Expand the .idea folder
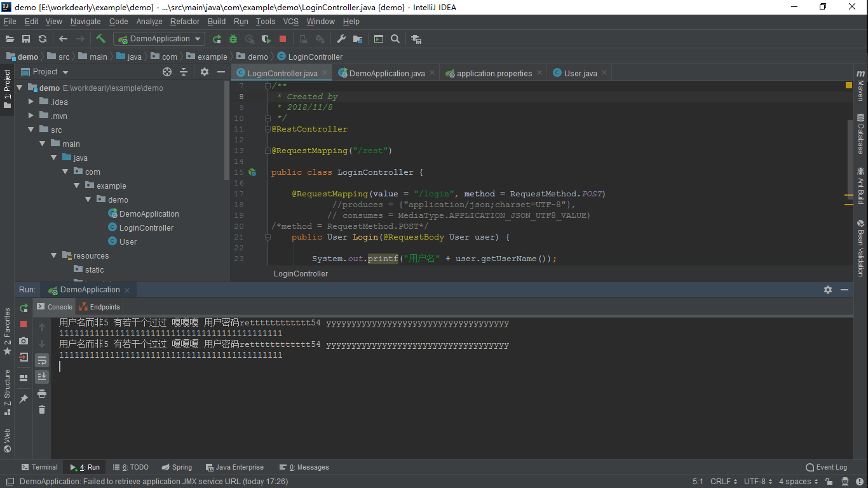 [30, 102]
